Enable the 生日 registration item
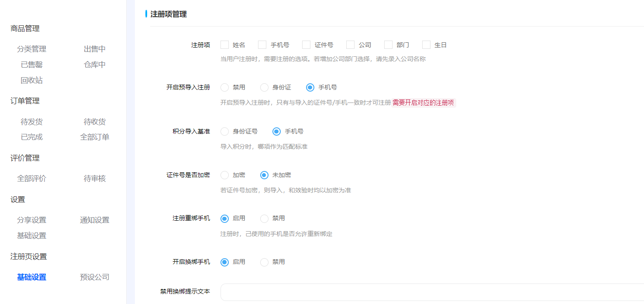 pos(426,44)
